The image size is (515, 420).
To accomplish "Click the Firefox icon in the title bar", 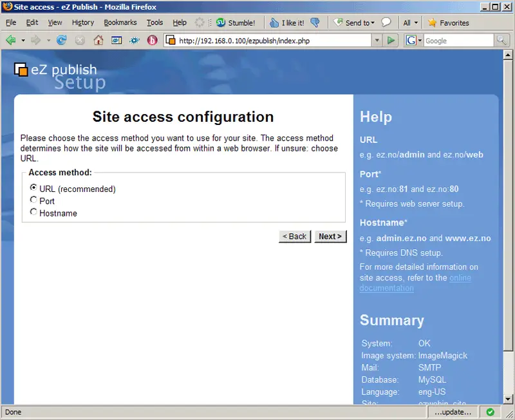I will tap(8, 6).
